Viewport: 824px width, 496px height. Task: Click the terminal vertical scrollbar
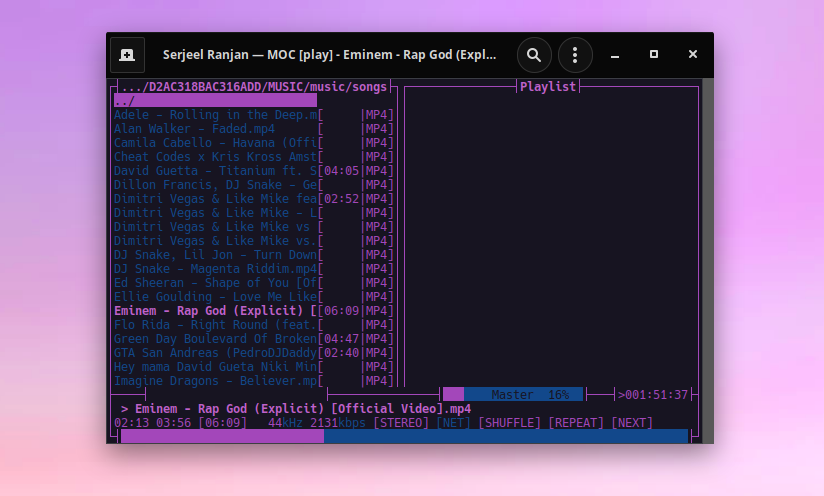(x=708, y=261)
